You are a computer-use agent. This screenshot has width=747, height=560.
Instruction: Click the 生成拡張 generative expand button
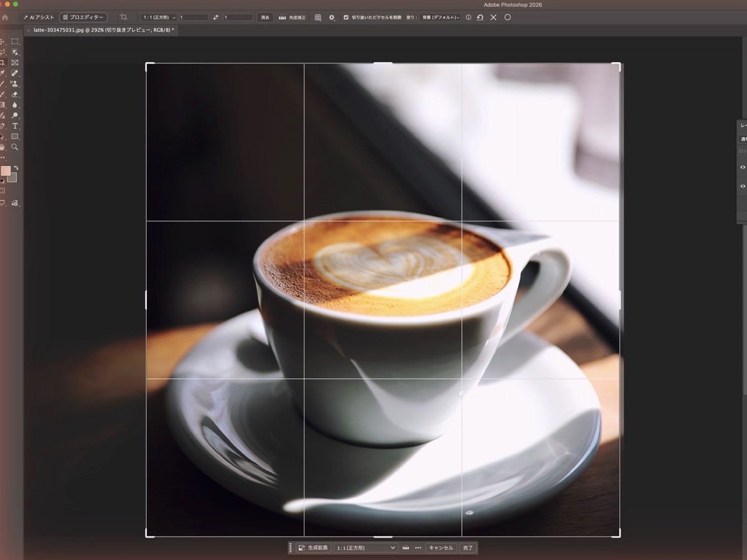click(313, 548)
